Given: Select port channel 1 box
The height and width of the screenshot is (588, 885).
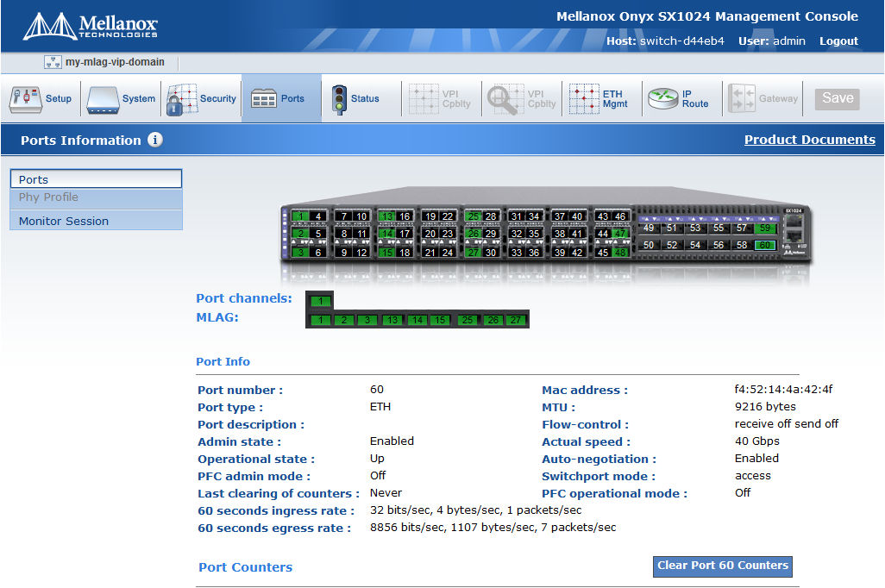Looking at the screenshot, I should [x=320, y=301].
